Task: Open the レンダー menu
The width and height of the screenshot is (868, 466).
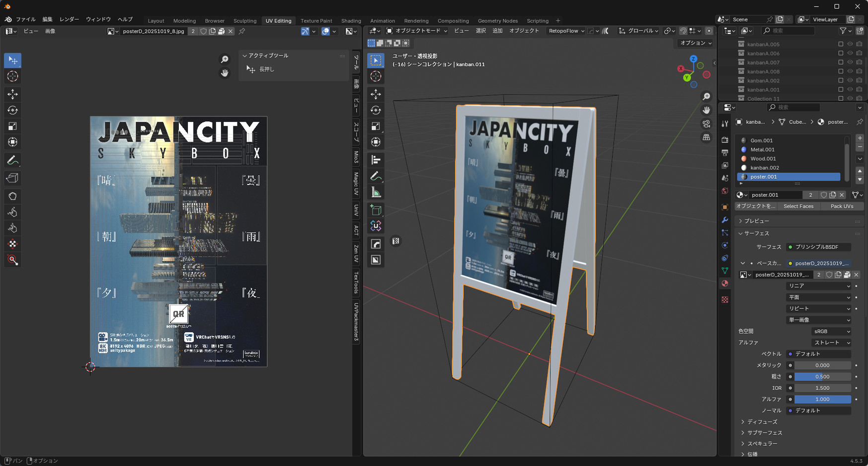Action: click(x=69, y=19)
